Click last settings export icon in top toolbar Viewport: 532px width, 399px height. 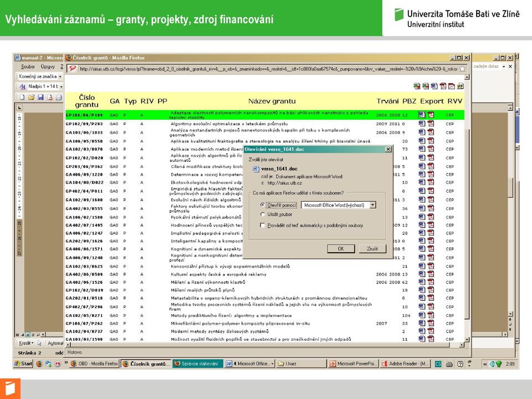[x=461, y=86]
